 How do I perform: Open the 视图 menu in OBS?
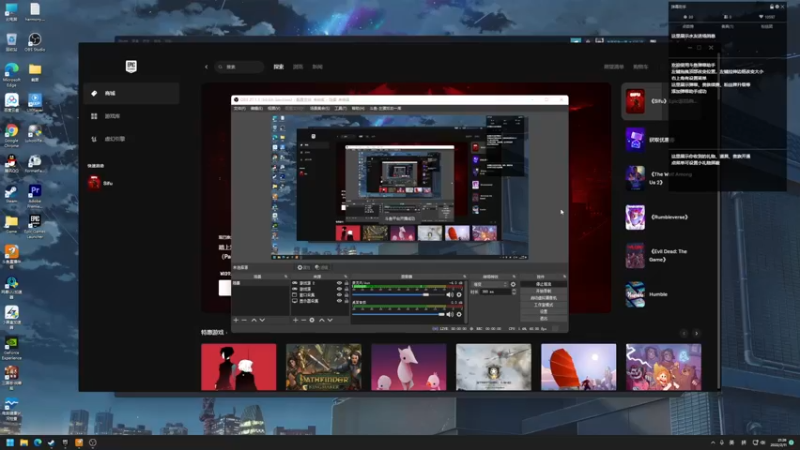coord(274,108)
